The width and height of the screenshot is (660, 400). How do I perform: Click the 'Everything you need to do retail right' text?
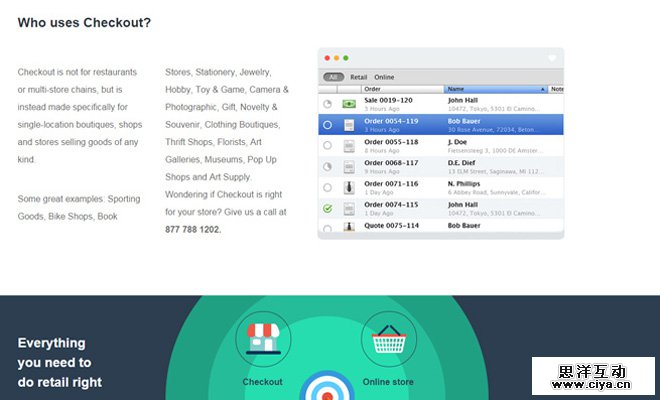click(60, 363)
